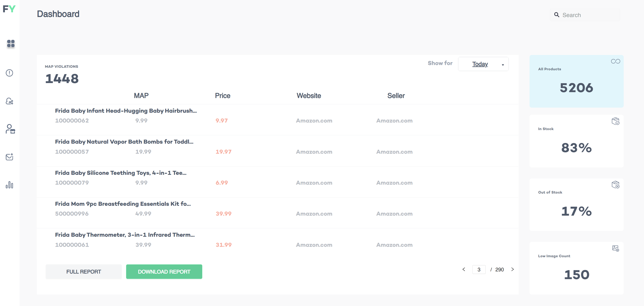Open the alerts exclamation icon in sidebar
Screen dimensions: 644x306
[x=10, y=73]
